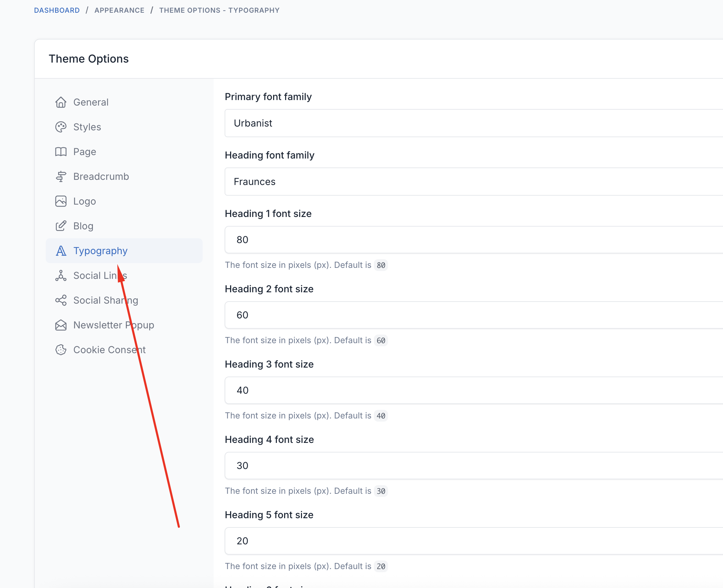Click the 'Heading 1 font size' label
The image size is (723, 588).
tap(268, 214)
